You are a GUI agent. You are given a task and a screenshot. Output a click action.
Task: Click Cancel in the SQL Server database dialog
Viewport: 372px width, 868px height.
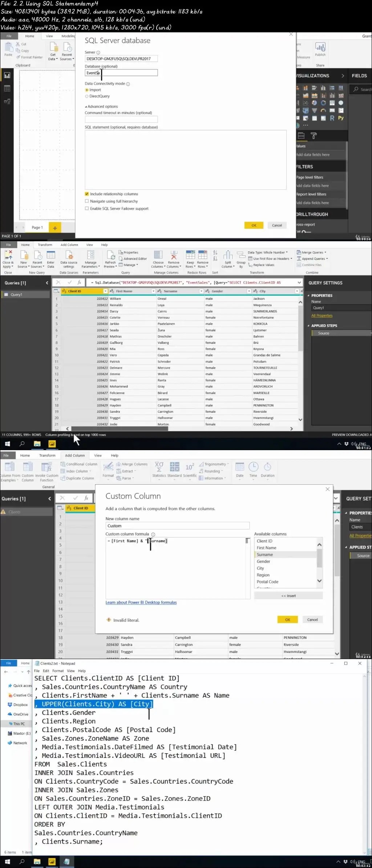[x=277, y=225]
